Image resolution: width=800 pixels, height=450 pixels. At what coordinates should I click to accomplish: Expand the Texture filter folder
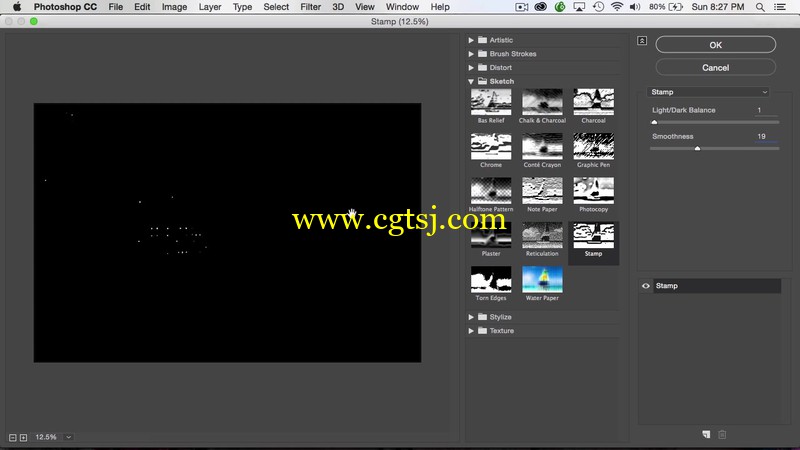tap(471, 331)
